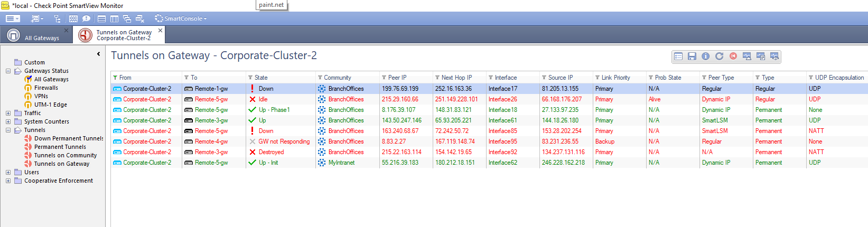Toggle the tree view toolbar icon
Viewport: 868px width, 227px height.
57,18
